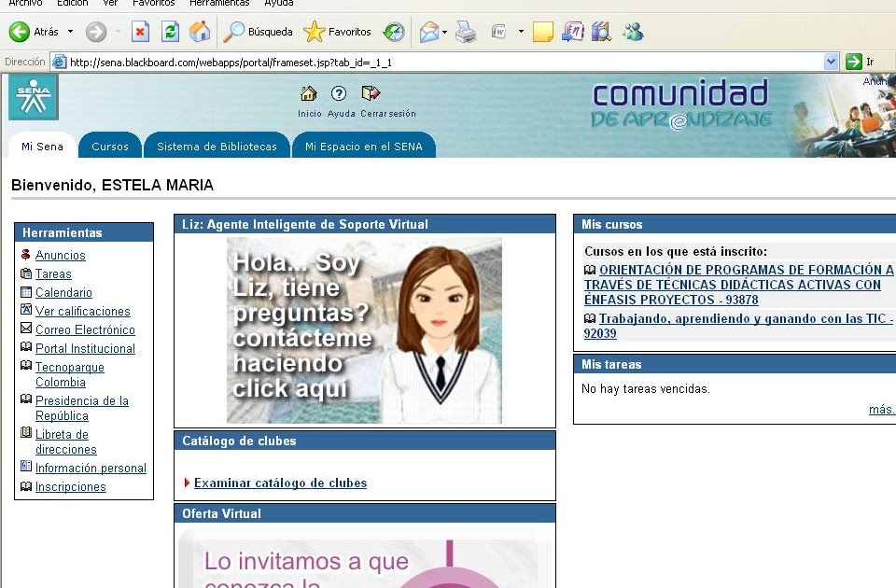Viewport: 896px width, 588px height.
Task: Open Búsqueda search magnifier
Action: (258, 32)
